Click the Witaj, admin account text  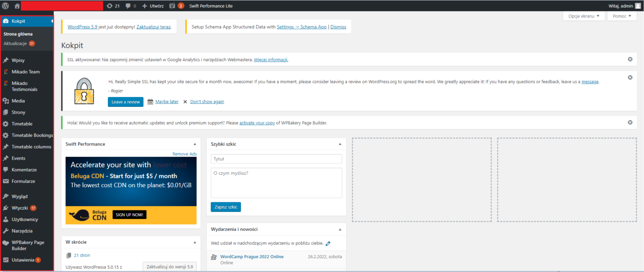pos(620,6)
